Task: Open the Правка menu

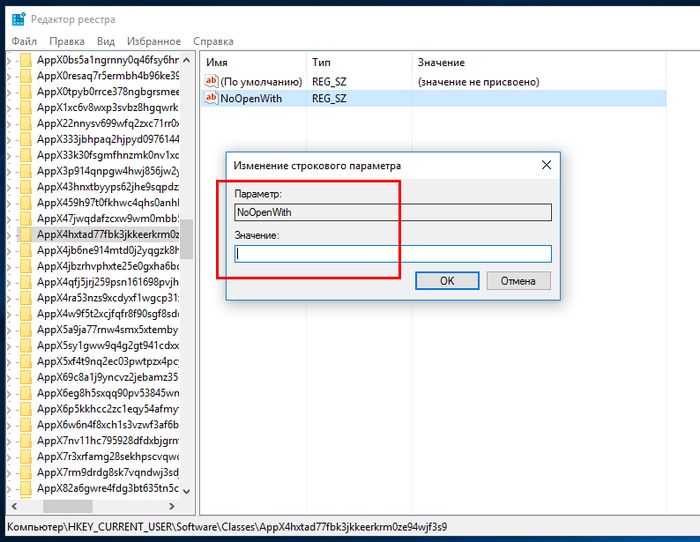Action: (67, 42)
